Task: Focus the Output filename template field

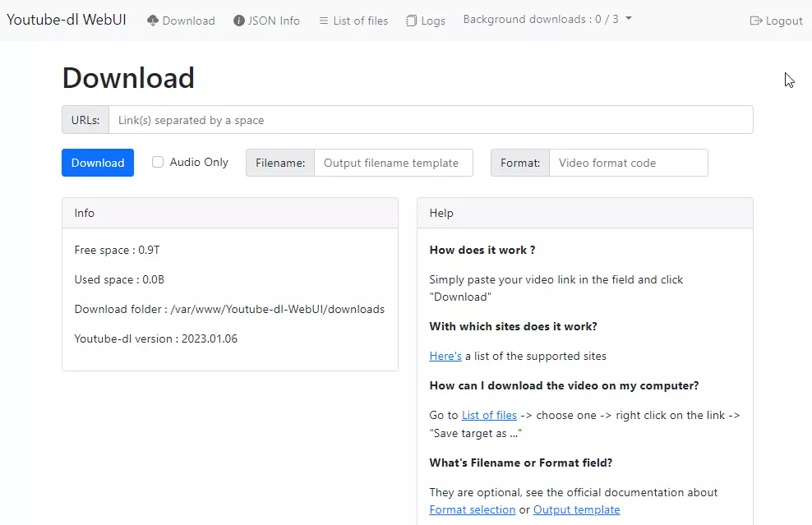Action: coord(393,163)
